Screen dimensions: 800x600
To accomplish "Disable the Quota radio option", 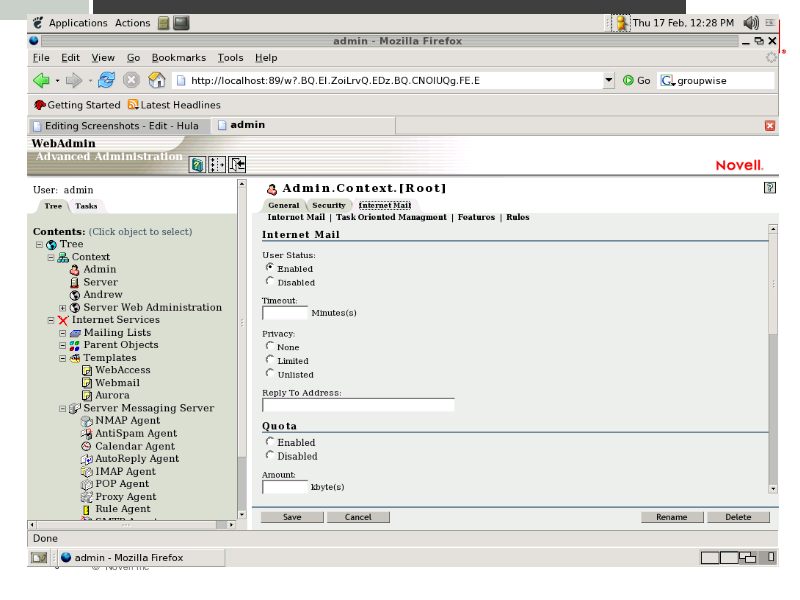I will [x=270, y=455].
